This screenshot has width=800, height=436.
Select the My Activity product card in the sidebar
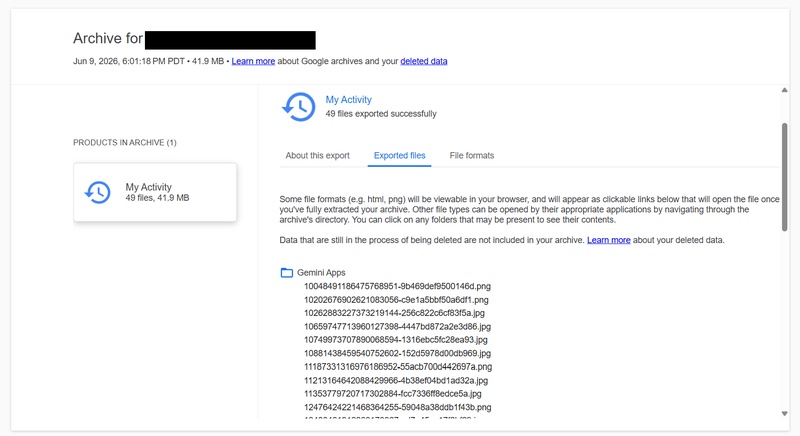click(155, 192)
